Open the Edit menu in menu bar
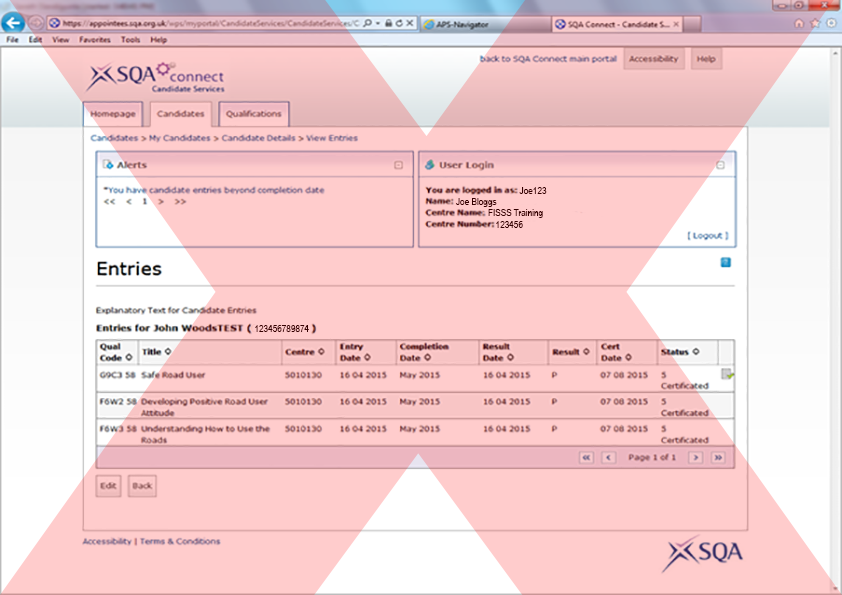This screenshot has height=595, width=842. 35,40
